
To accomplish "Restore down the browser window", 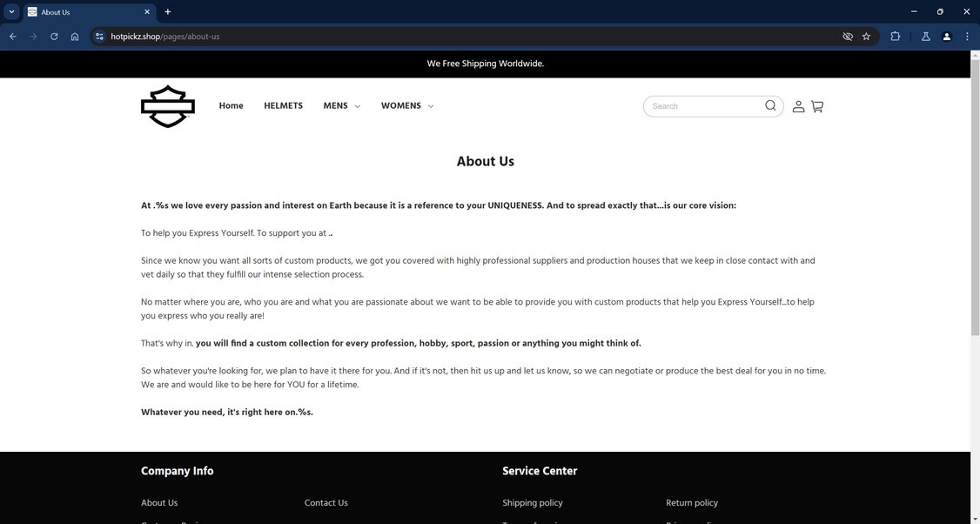I will (940, 12).
